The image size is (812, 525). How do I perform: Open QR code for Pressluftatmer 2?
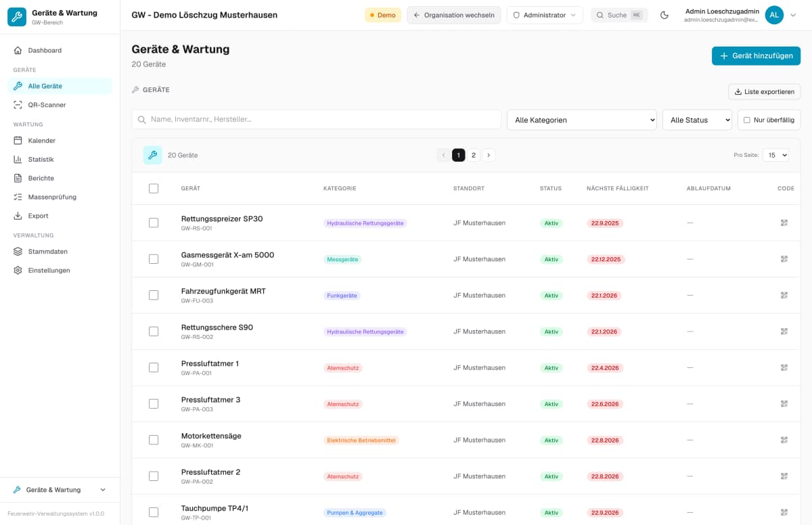[784, 476]
